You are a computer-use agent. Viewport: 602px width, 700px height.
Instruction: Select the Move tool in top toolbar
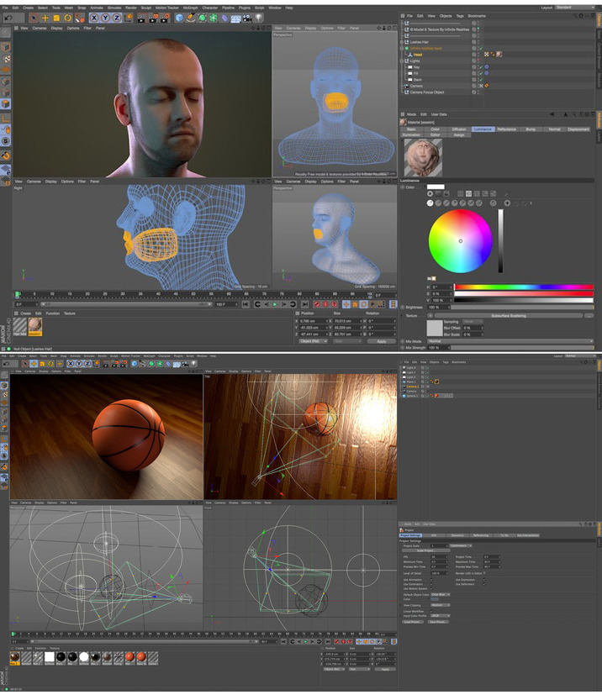tap(45, 17)
